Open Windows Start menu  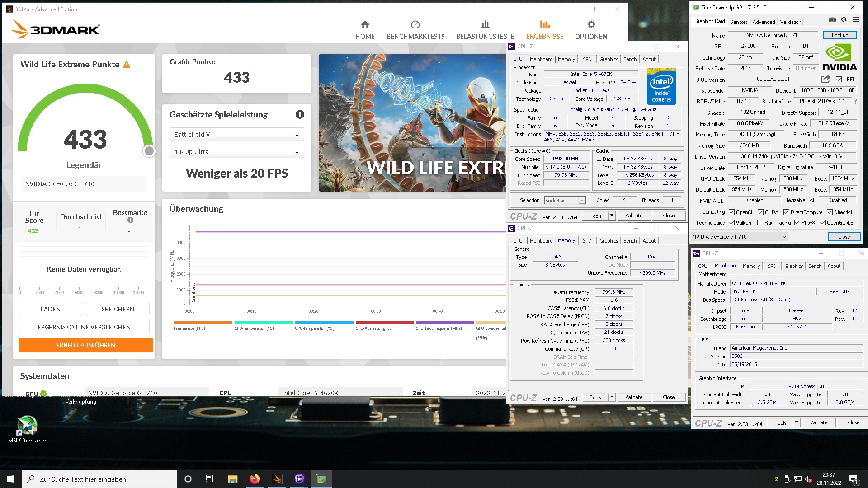click(11, 479)
